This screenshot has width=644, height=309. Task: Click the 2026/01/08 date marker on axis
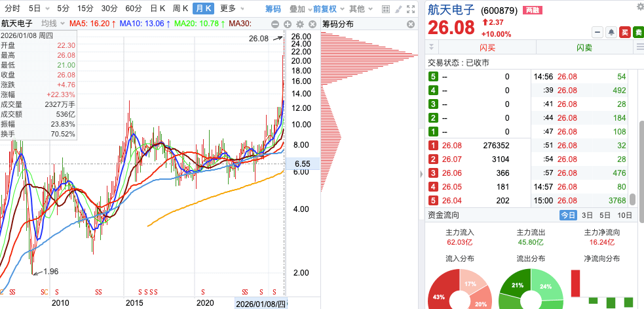click(x=261, y=304)
